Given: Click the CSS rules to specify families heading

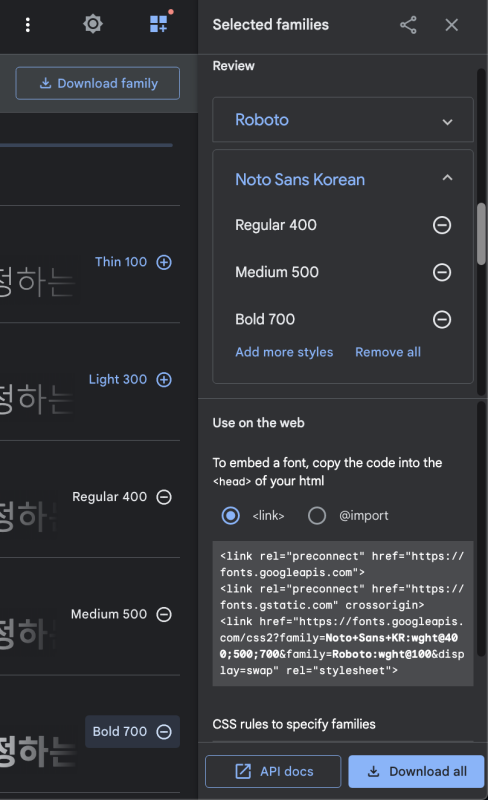Looking at the screenshot, I should click(x=294, y=724).
